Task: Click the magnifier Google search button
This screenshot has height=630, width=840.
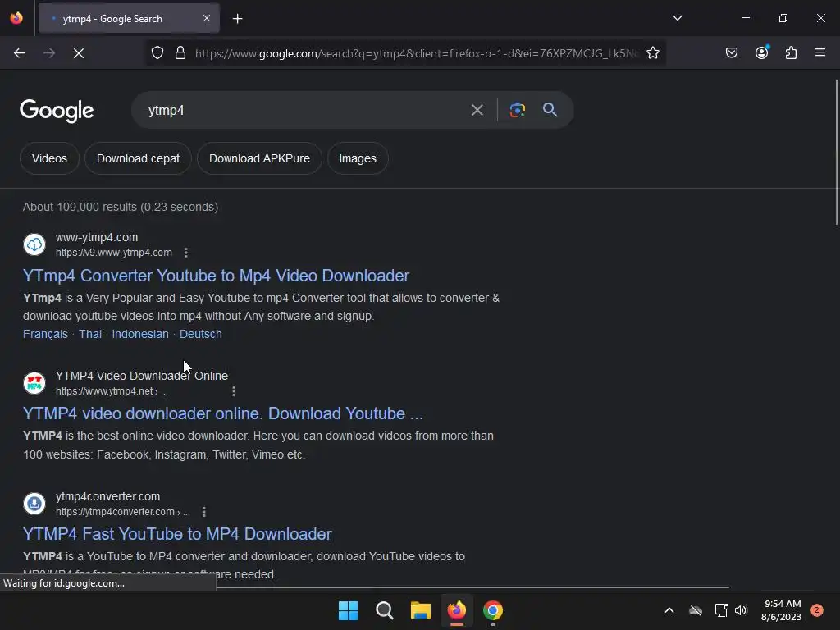Action: tap(550, 110)
